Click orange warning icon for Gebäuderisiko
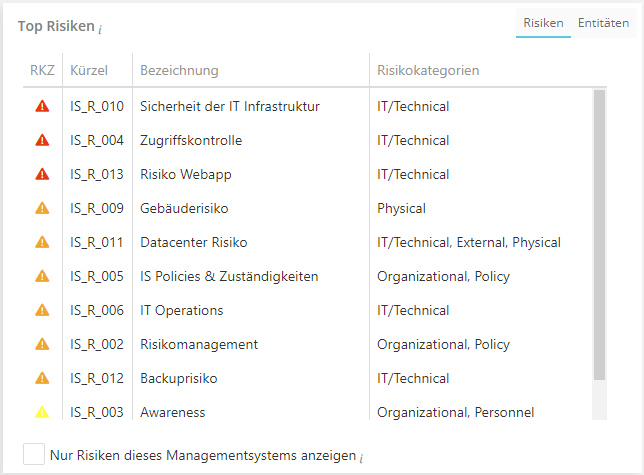This screenshot has height=475, width=644. point(42,208)
